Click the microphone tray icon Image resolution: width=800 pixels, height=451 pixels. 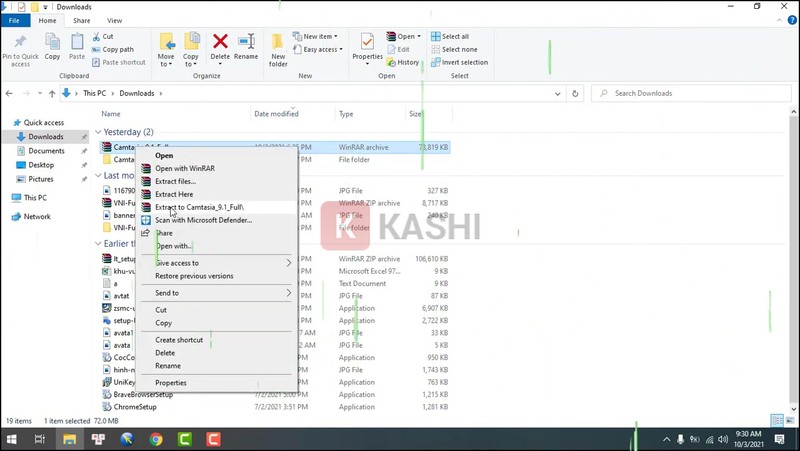click(680, 439)
